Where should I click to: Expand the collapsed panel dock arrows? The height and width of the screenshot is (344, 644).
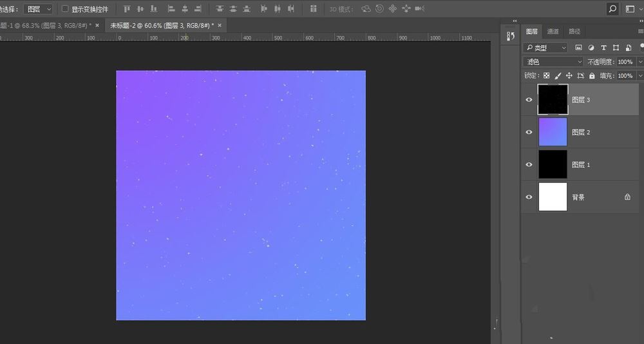pyautogui.click(x=515, y=21)
